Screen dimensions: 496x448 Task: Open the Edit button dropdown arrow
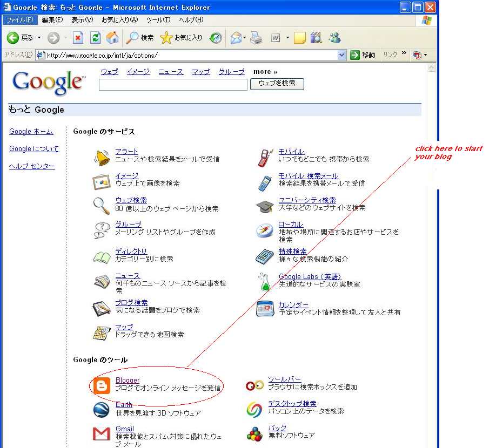[287, 38]
